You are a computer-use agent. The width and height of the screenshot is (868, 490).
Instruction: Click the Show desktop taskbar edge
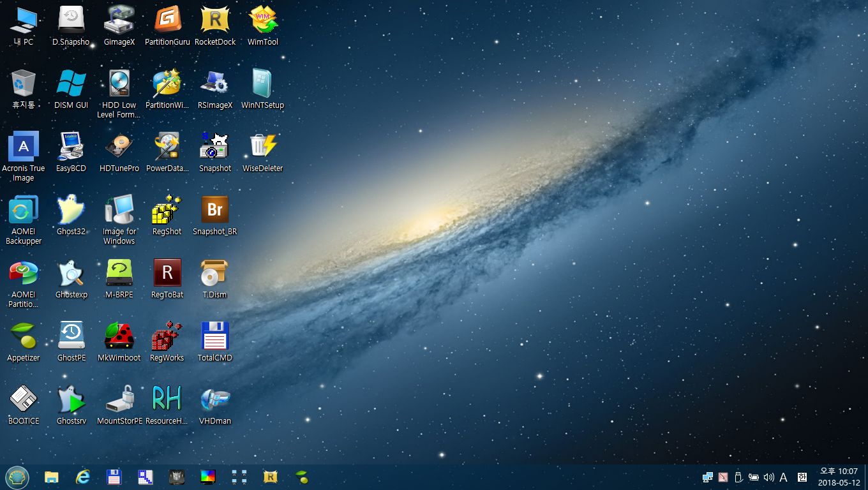click(x=866, y=477)
